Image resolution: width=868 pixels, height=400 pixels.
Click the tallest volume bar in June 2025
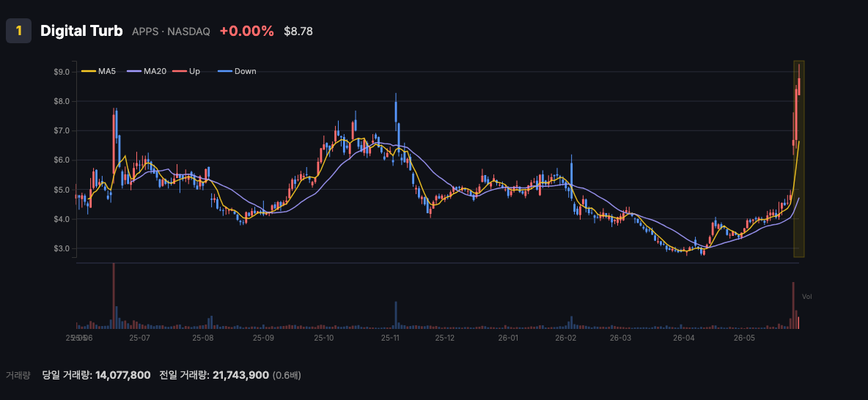point(114,296)
